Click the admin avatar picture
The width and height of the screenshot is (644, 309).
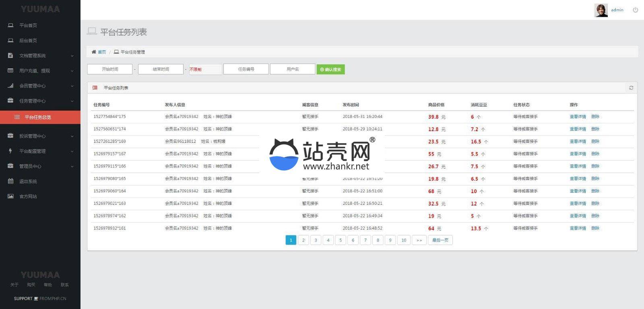coord(601,10)
